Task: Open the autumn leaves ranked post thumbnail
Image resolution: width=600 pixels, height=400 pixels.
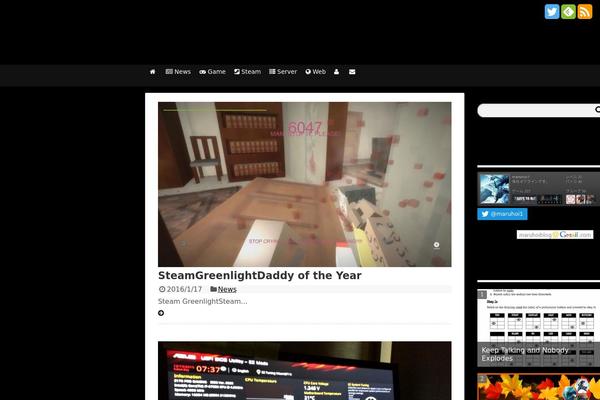Action: coord(539,387)
